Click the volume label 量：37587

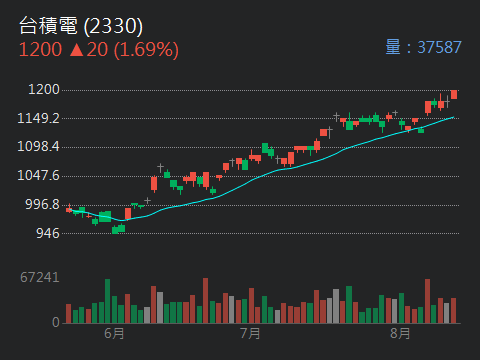coord(423,47)
